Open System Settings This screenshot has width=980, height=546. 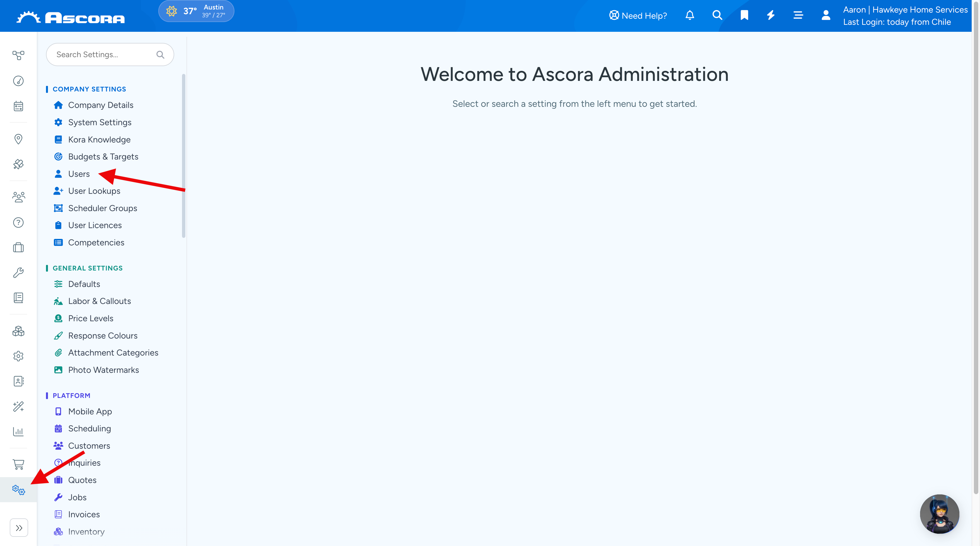93,122
